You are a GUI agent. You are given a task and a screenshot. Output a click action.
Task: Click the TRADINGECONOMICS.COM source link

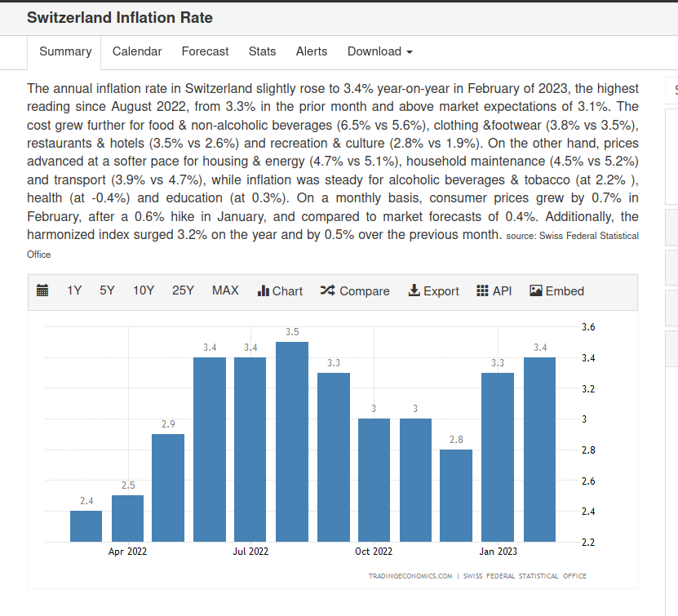[x=410, y=576]
